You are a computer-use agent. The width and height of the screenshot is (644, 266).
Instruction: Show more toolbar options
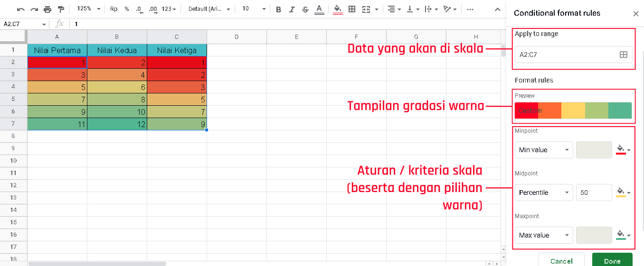pos(470,9)
